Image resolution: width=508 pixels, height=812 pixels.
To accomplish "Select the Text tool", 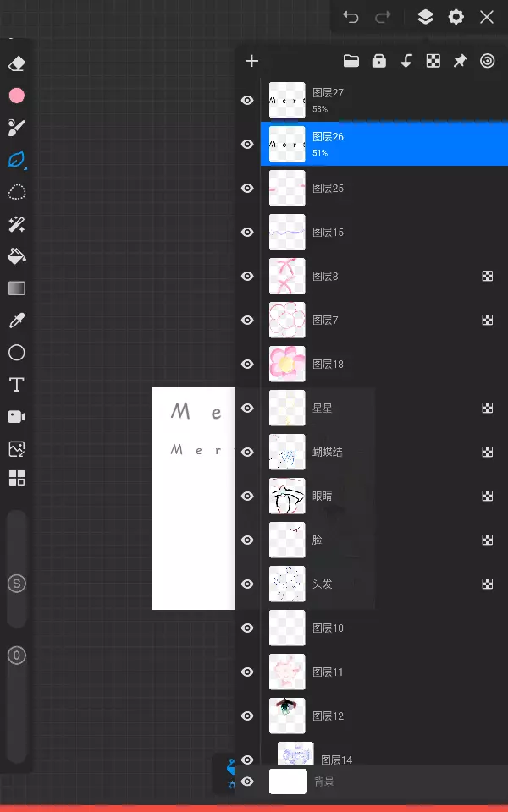I will [17, 385].
